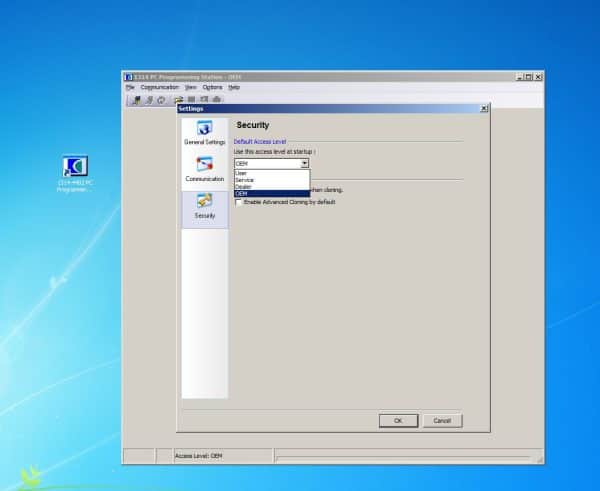
Task: Maximize the main programming window
Action: pyautogui.click(x=528, y=77)
